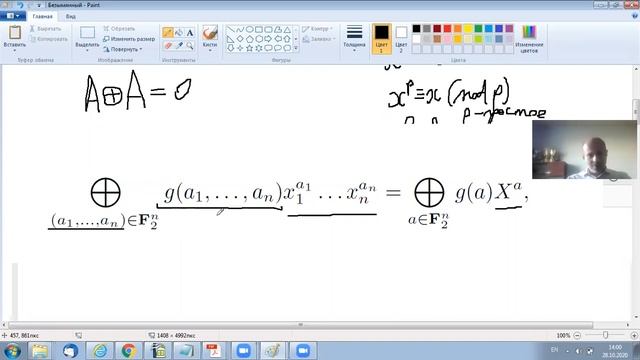This screenshot has width=640, height=360.
Task: Click the zoom slider handle
Action: [605, 335]
